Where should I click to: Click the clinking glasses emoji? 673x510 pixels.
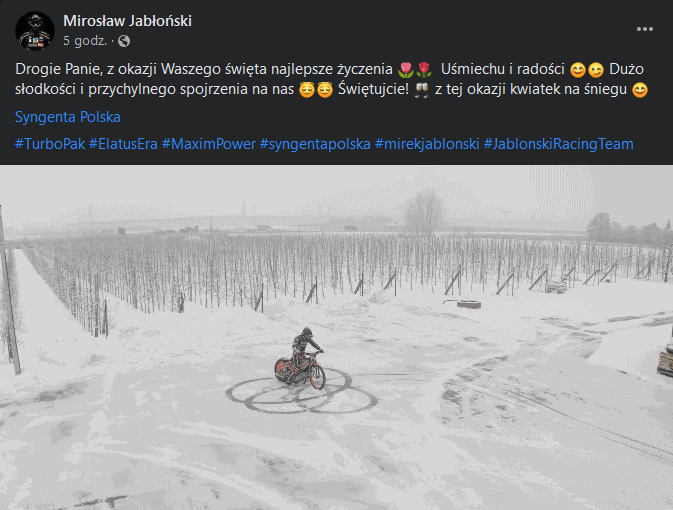point(421,90)
